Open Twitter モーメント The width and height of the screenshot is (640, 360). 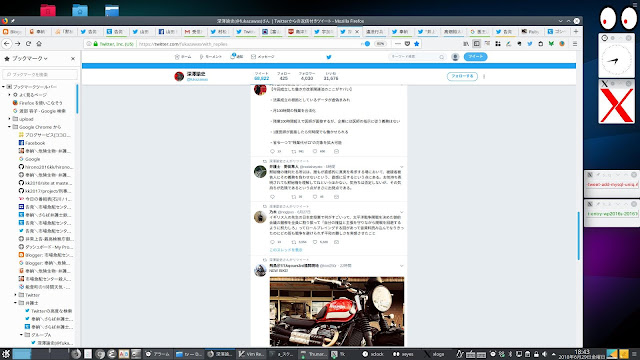pyautogui.click(x=211, y=57)
